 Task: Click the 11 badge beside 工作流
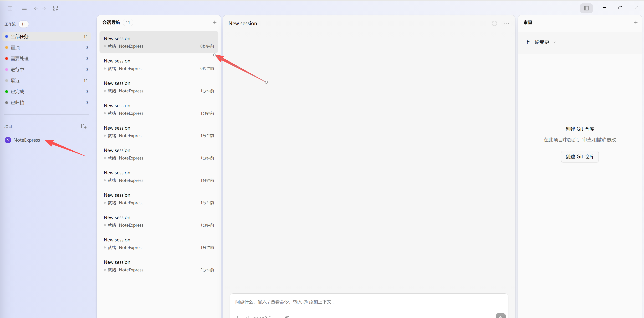[23, 24]
